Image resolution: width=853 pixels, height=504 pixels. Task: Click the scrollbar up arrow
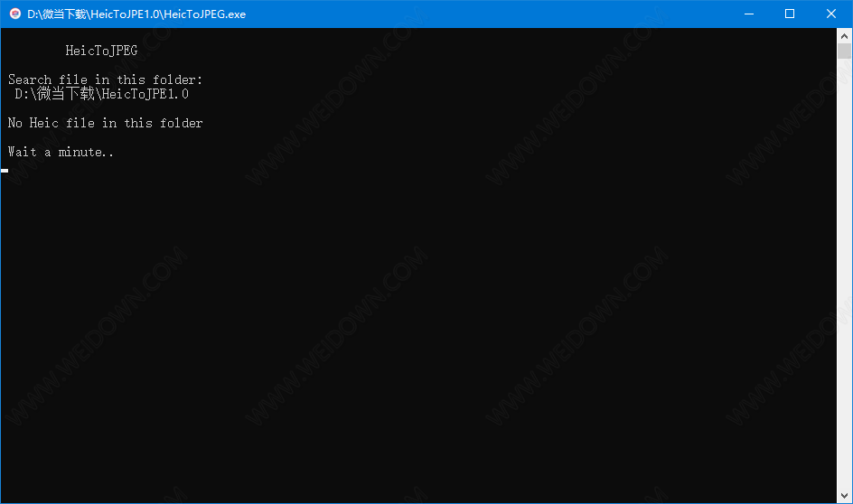(x=844, y=36)
